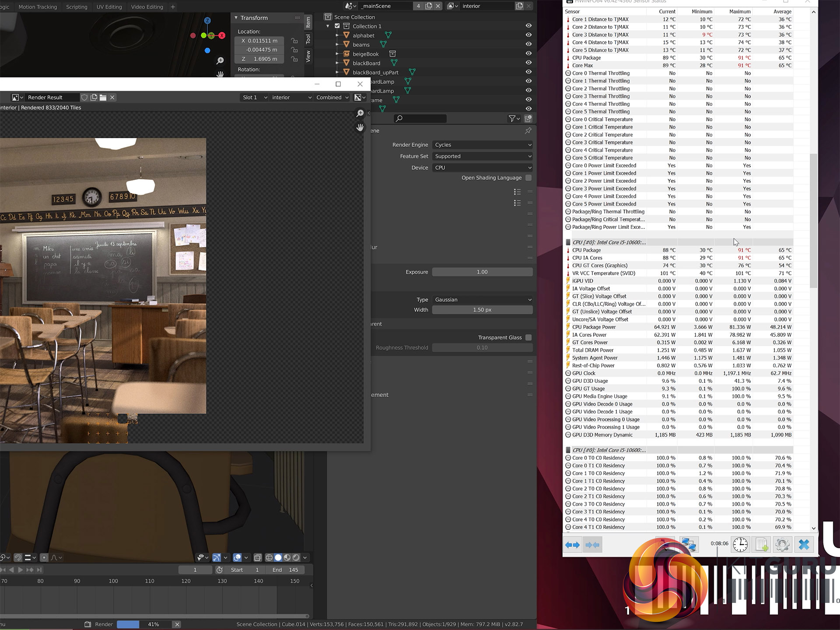840x630 pixels.
Task: Open image folder icon beside Render Result
Action: pos(103,98)
